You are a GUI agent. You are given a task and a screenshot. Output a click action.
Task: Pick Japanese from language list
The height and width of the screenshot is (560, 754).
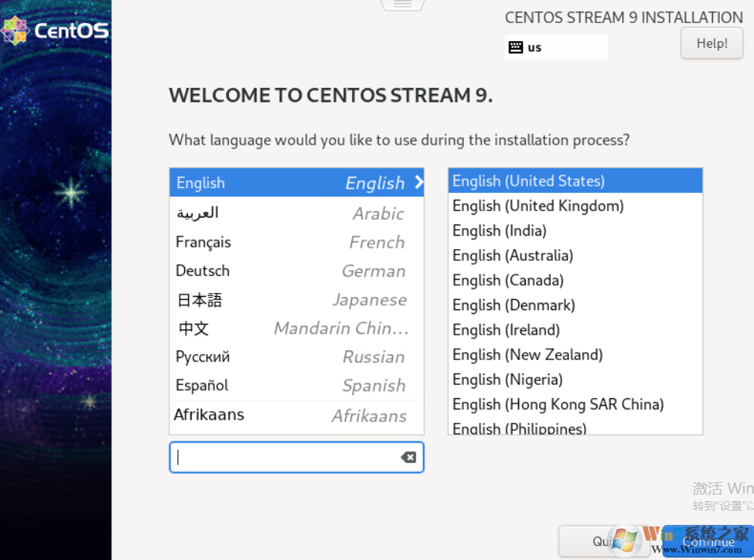click(x=296, y=300)
